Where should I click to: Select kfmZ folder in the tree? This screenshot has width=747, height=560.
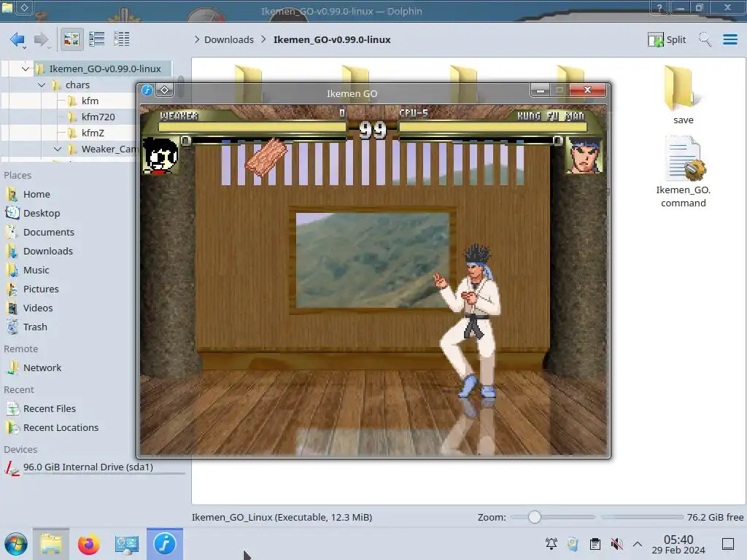pyautogui.click(x=93, y=133)
